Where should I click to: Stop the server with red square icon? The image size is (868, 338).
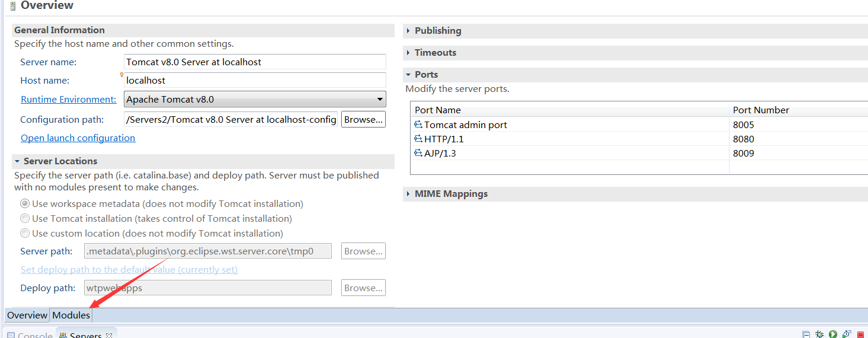[860, 334]
